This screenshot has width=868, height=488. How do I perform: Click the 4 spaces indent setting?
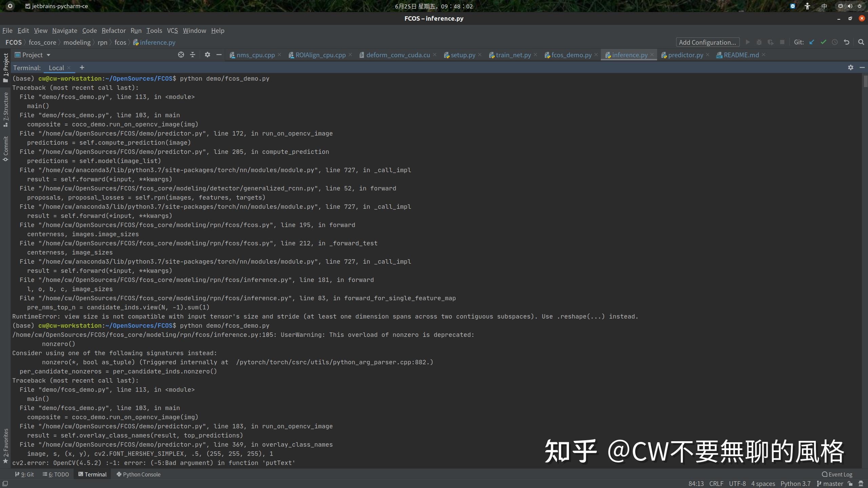pos(763,484)
